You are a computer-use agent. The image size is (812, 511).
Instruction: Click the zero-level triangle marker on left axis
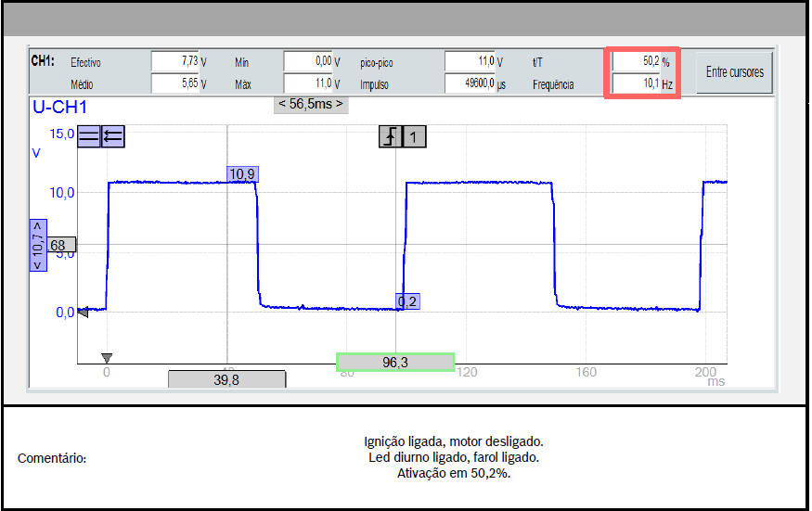pos(83,313)
